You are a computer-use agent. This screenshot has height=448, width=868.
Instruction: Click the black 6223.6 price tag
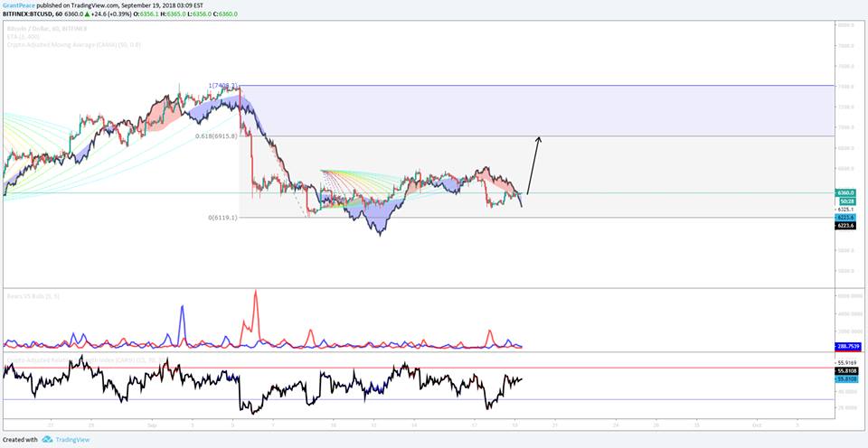coord(845,225)
